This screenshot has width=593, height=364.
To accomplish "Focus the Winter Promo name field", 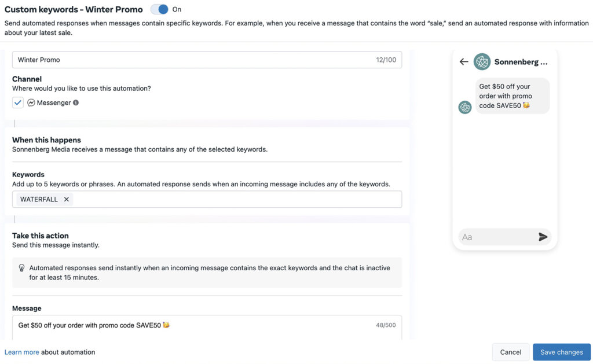I will (191, 60).
